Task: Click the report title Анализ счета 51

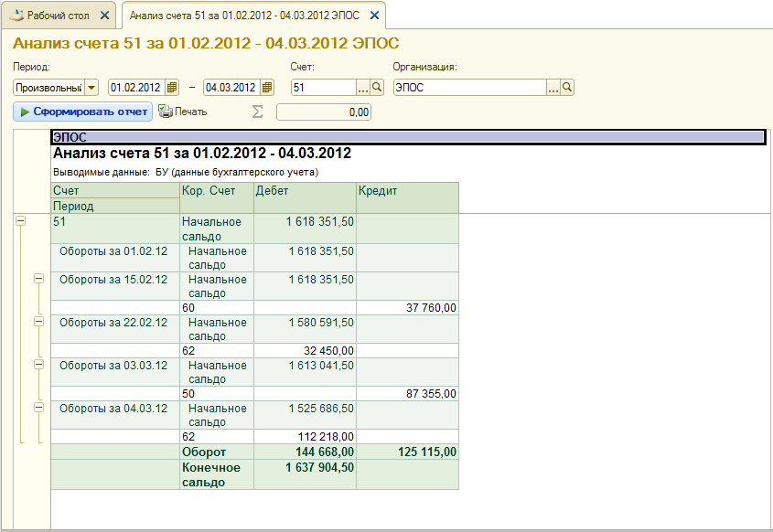Action: (202, 154)
